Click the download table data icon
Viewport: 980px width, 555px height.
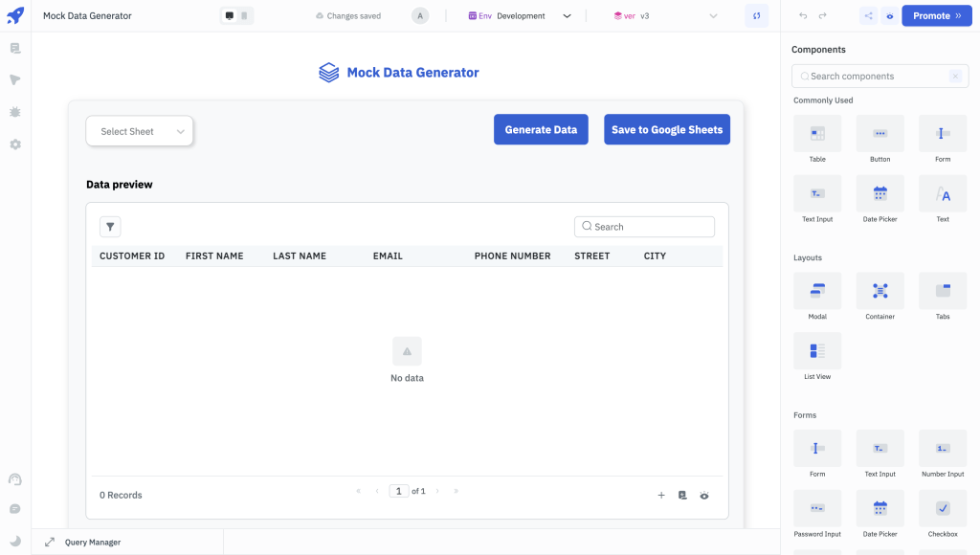click(x=682, y=496)
